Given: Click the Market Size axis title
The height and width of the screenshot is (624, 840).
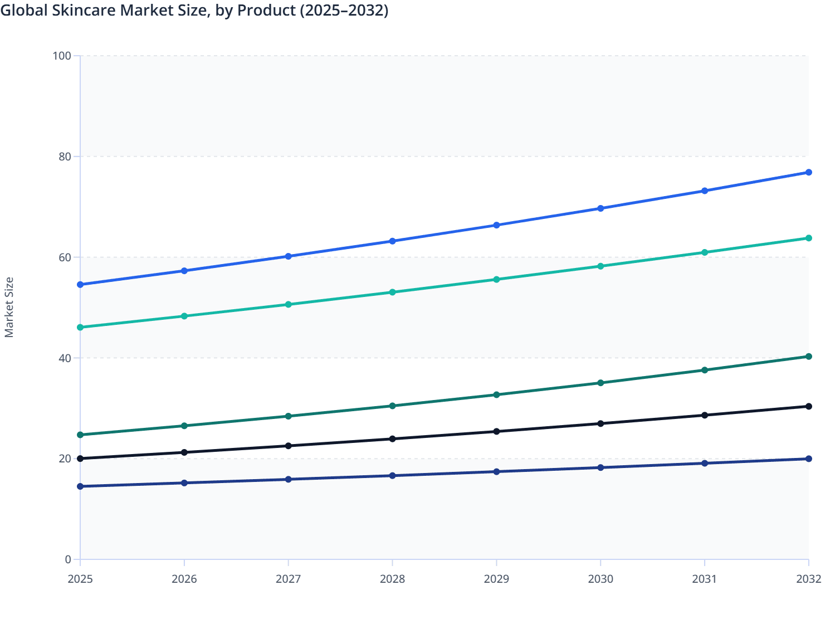Looking at the screenshot, I should point(10,306).
